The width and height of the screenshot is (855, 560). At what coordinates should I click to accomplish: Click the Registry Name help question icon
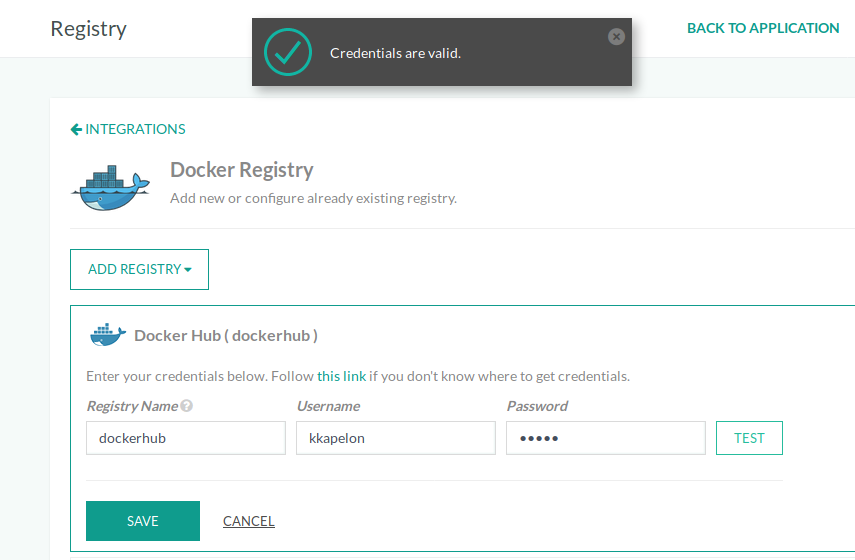(x=187, y=406)
